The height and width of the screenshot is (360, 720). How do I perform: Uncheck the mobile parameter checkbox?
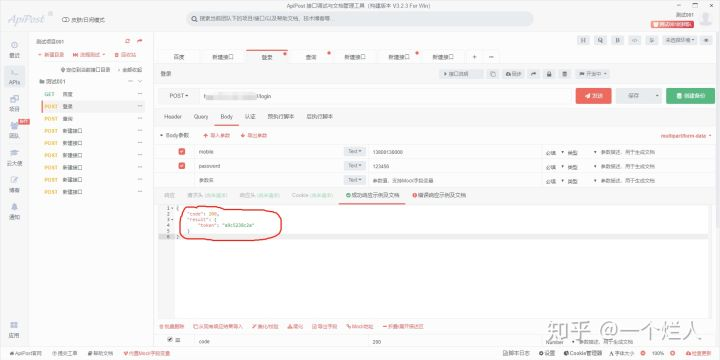[x=181, y=152]
